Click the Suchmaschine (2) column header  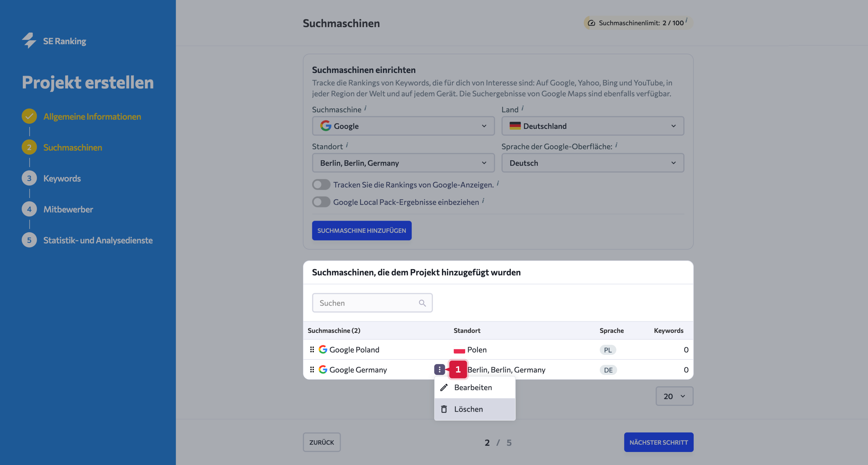(x=334, y=331)
